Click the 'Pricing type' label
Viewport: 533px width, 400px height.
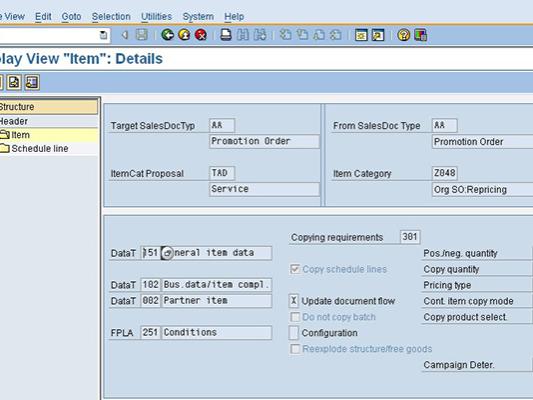tap(447, 285)
